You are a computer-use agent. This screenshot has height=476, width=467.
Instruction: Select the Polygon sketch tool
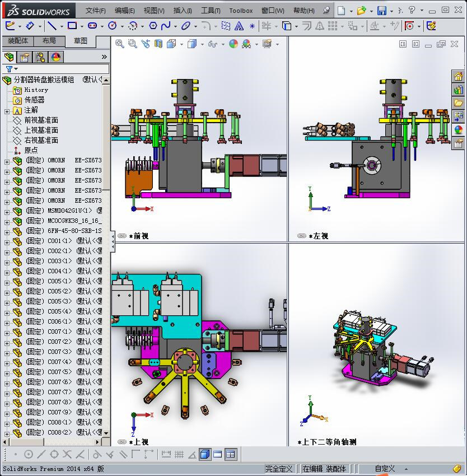[153, 26]
